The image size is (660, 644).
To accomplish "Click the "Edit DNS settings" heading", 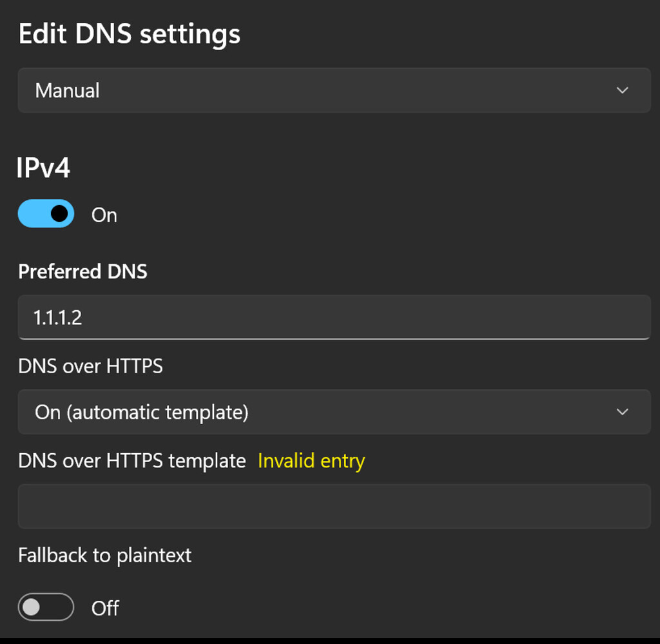I will tap(130, 34).
